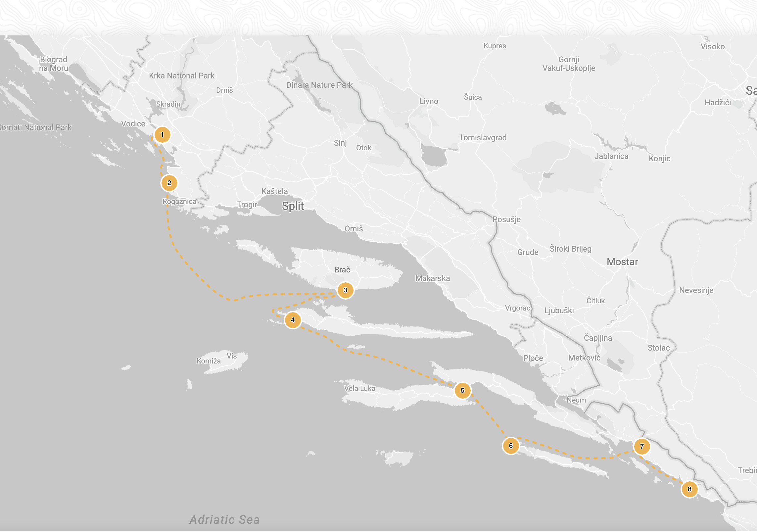Select the Rogoznica label

pyautogui.click(x=179, y=202)
